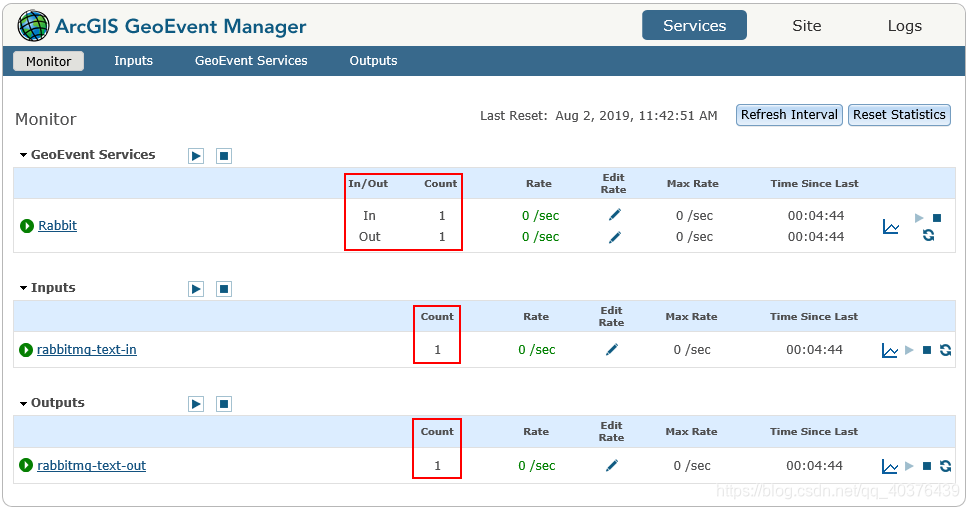This screenshot has width=969, height=509.
Task: Start all Outputs with play icon
Action: 196,404
